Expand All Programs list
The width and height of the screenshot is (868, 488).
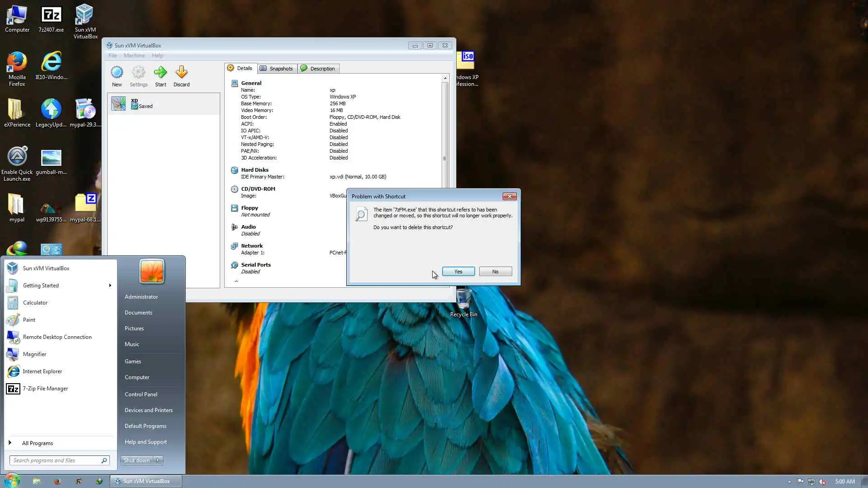(x=37, y=443)
